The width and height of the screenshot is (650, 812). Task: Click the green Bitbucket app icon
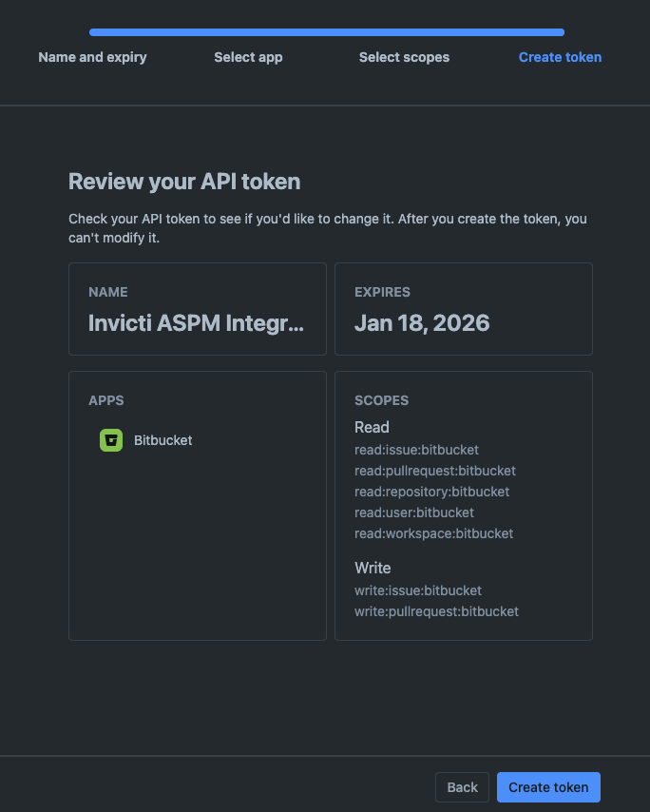coord(111,440)
